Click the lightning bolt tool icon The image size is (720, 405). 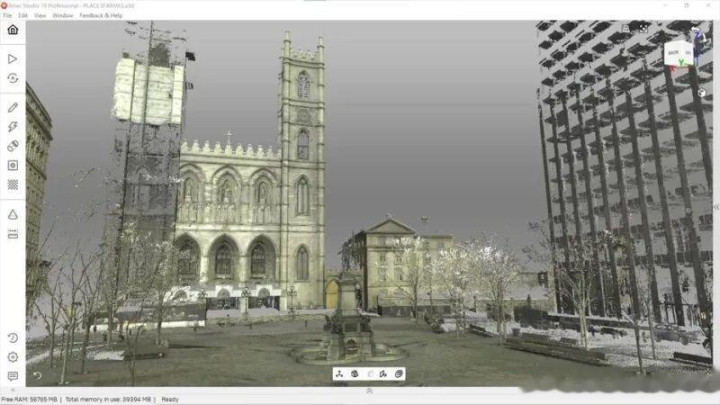click(12, 127)
